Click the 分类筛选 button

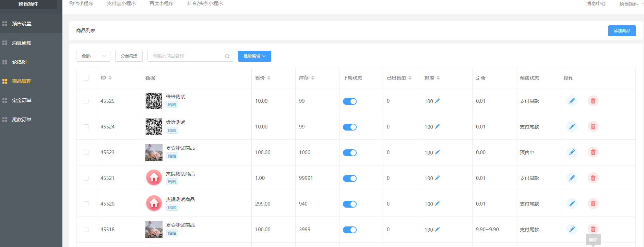coord(129,56)
